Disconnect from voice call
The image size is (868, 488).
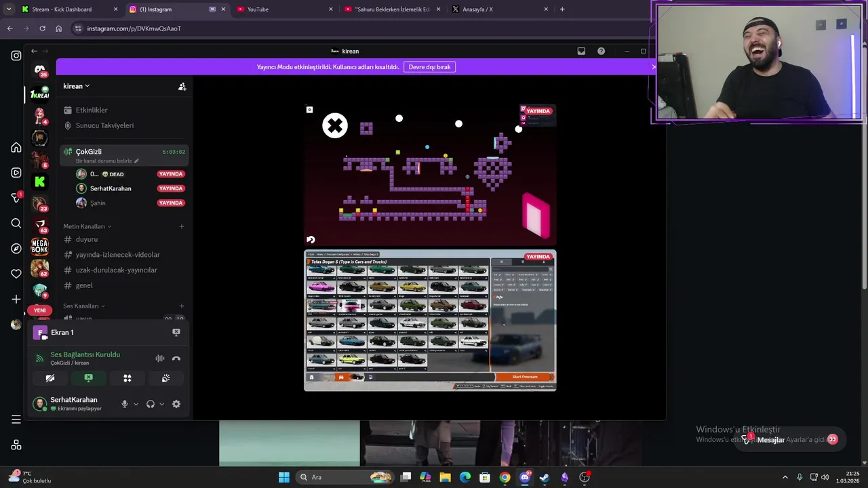coord(176,359)
